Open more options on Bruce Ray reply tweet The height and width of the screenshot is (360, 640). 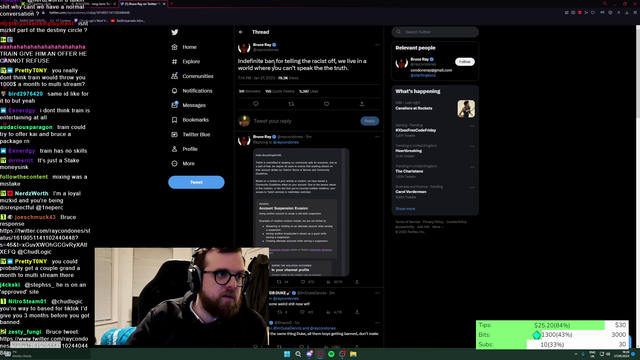point(377,137)
